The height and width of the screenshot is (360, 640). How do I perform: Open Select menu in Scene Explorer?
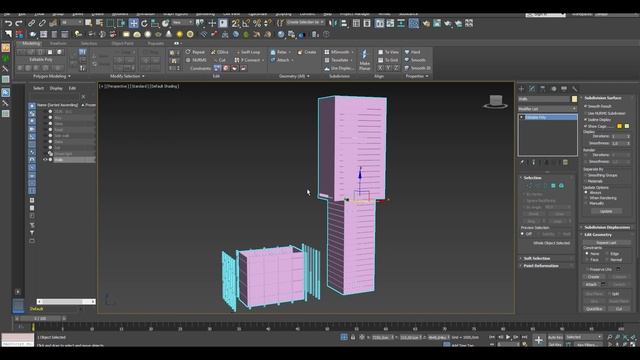(x=38, y=88)
